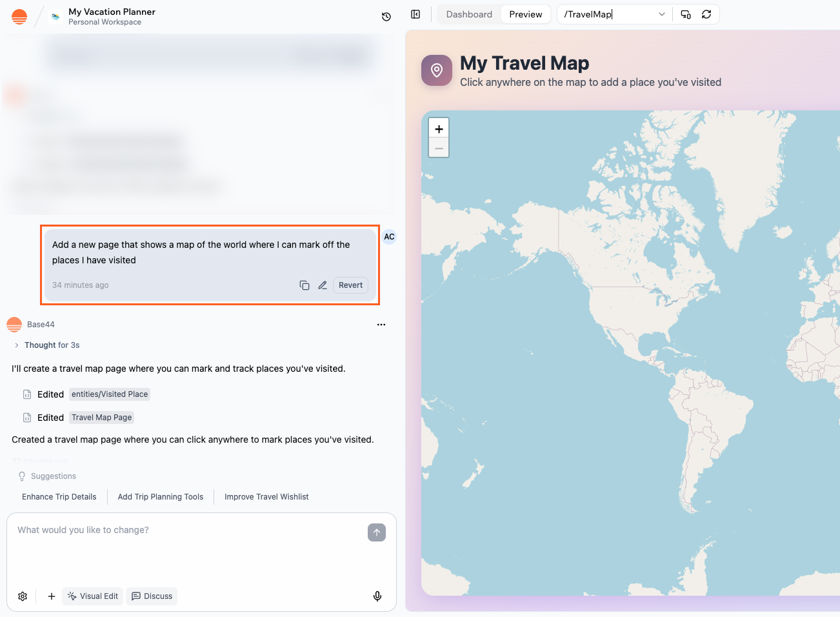The image size is (840, 617).
Task: Select the Preview tab
Action: coord(525,14)
